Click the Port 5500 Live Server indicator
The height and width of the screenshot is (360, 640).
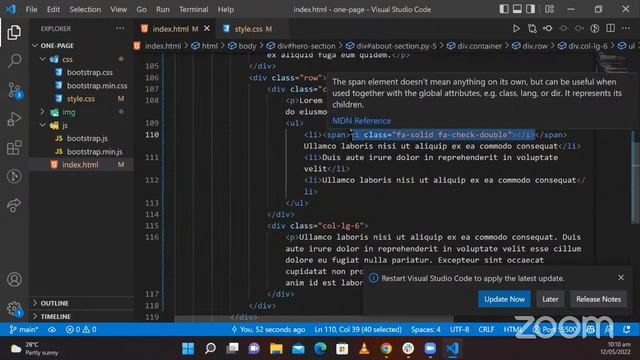pyautogui.click(x=556, y=329)
